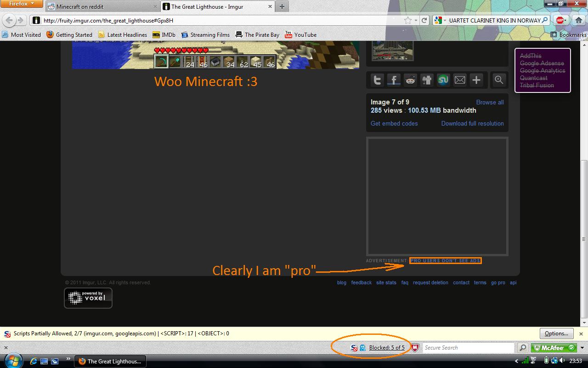Click the browser Back arrow button
This screenshot has height=368, width=588.
point(9,20)
